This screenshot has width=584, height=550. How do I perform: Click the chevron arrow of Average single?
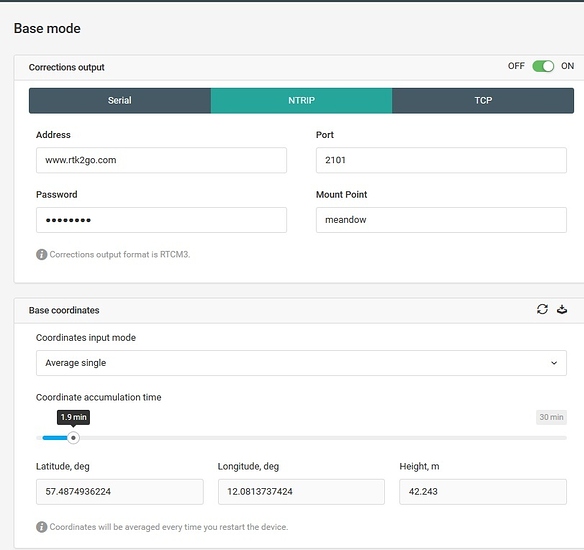click(554, 363)
